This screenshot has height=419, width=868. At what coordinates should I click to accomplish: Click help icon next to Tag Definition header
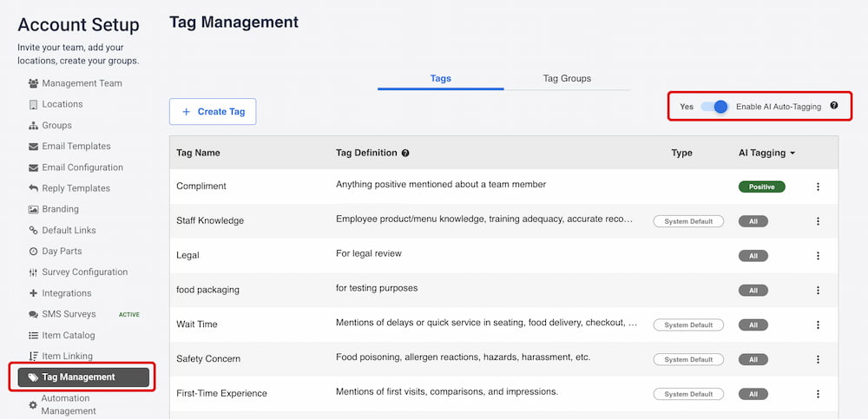[405, 154]
